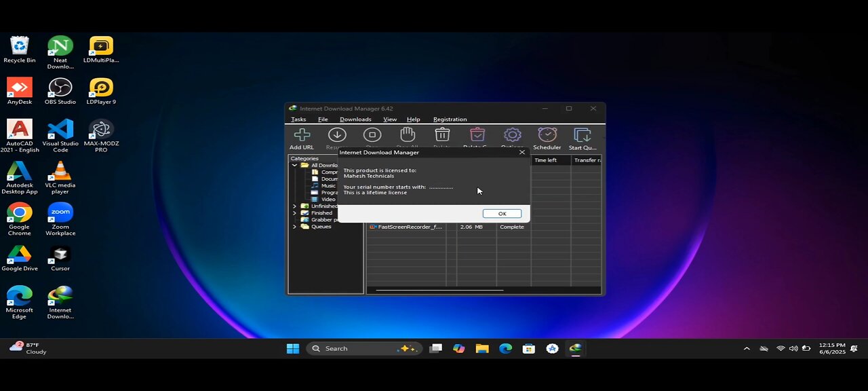Open File Explorer from the taskbar

[482, 348]
